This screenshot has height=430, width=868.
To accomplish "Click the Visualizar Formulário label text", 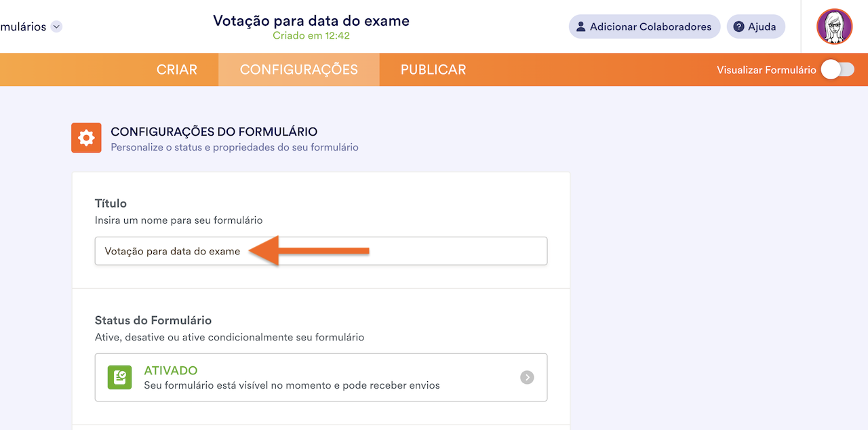I will pos(766,70).
